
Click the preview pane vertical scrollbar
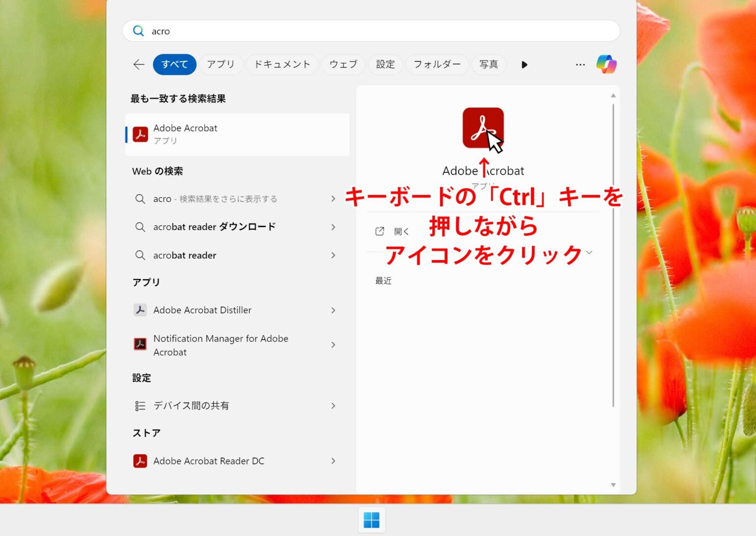pos(613,256)
